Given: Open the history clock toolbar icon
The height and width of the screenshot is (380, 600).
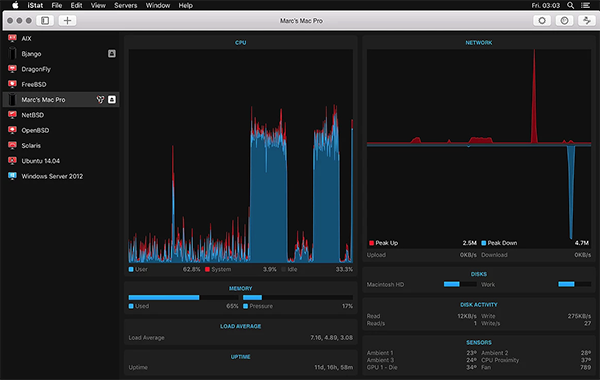Looking at the screenshot, I should 564,20.
